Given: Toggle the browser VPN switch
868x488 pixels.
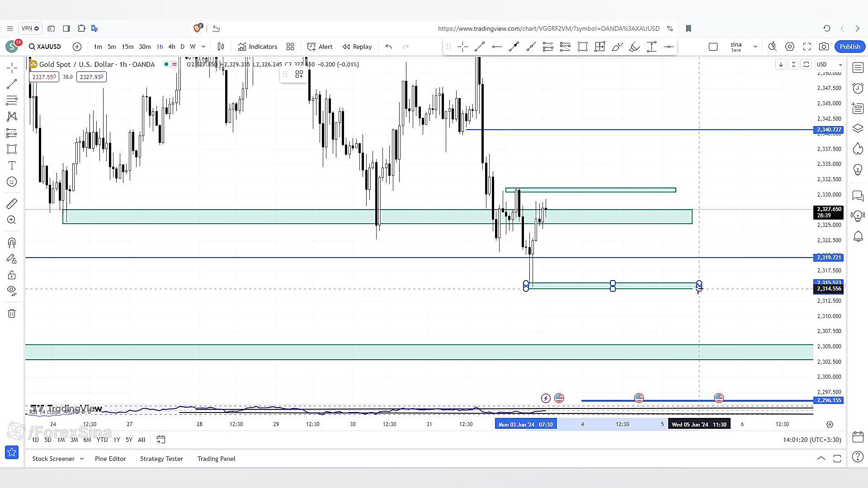Looking at the screenshot, I should (x=30, y=28).
